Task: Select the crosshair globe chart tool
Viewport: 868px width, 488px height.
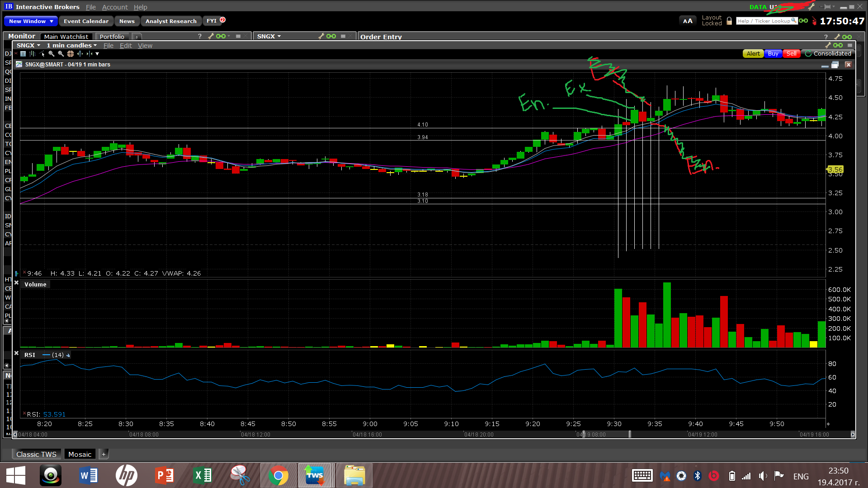Action: (71, 53)
